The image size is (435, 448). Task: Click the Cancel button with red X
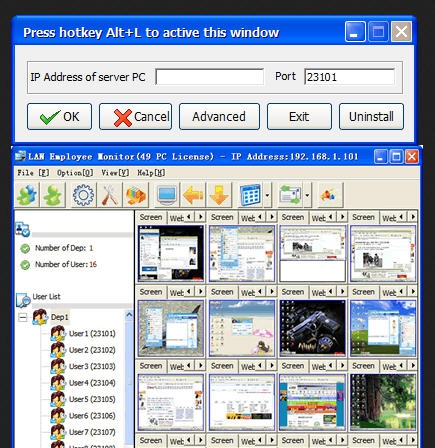click(135, 116)
